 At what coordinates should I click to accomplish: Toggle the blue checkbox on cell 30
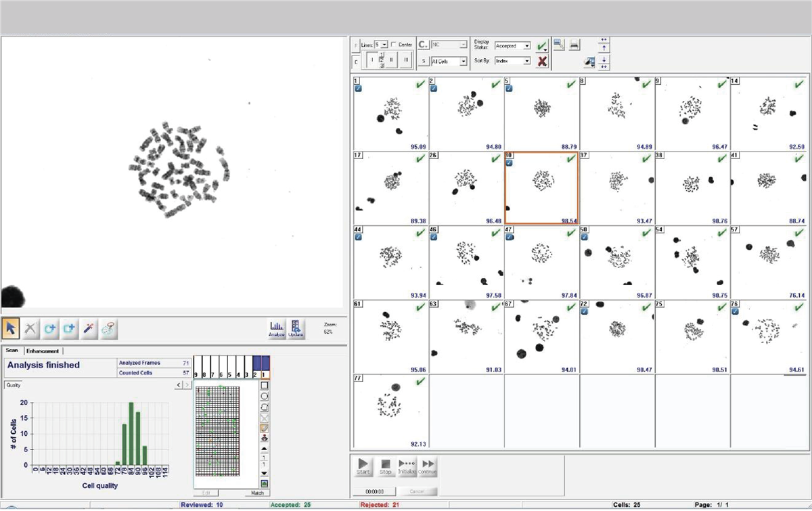(x=509, y=163)
